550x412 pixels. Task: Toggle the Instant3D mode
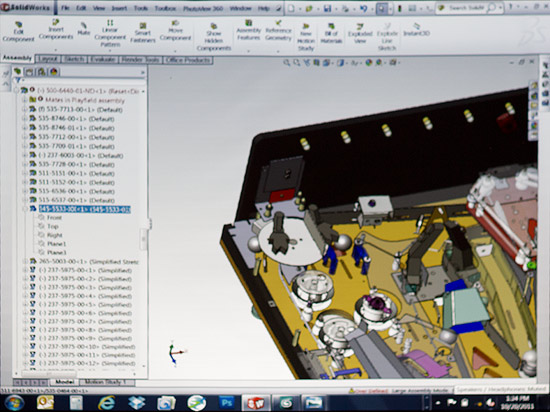[x=416, y=30]
